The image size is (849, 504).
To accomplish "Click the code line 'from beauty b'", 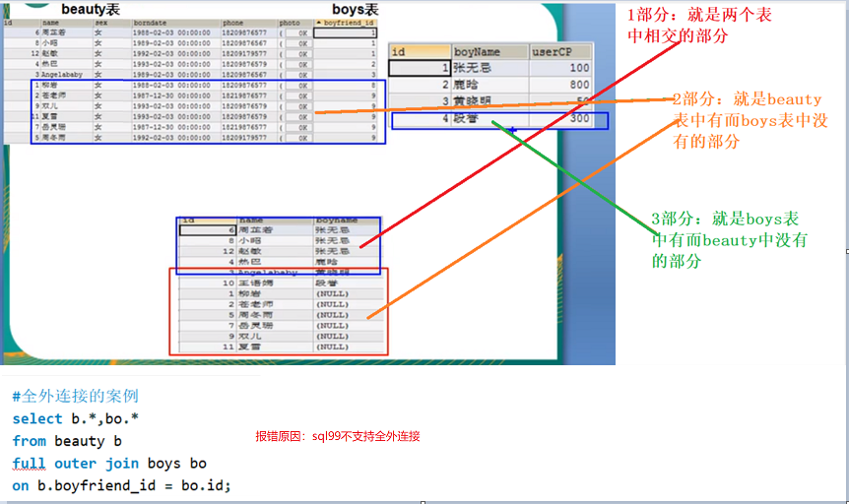I will (x=67, y=441).
